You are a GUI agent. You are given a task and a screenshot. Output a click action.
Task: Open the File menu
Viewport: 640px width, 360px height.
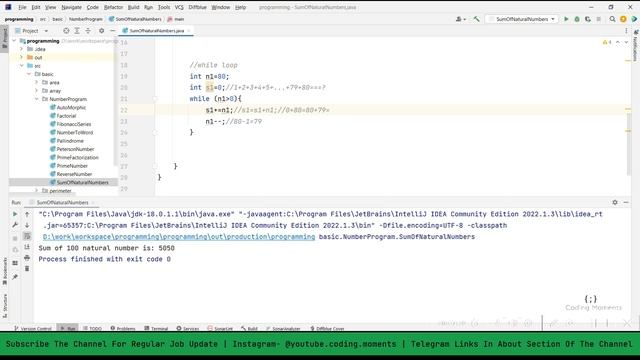[22, 7]
